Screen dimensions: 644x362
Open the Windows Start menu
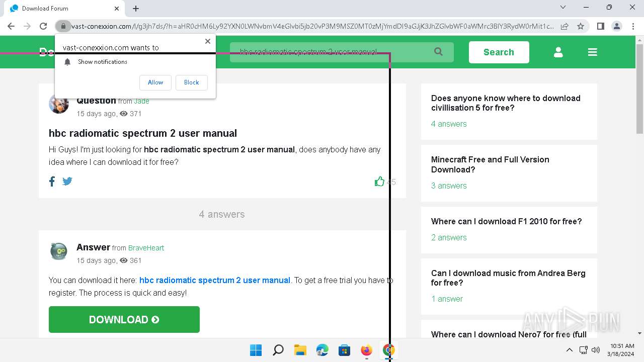[x=256, y=350]
